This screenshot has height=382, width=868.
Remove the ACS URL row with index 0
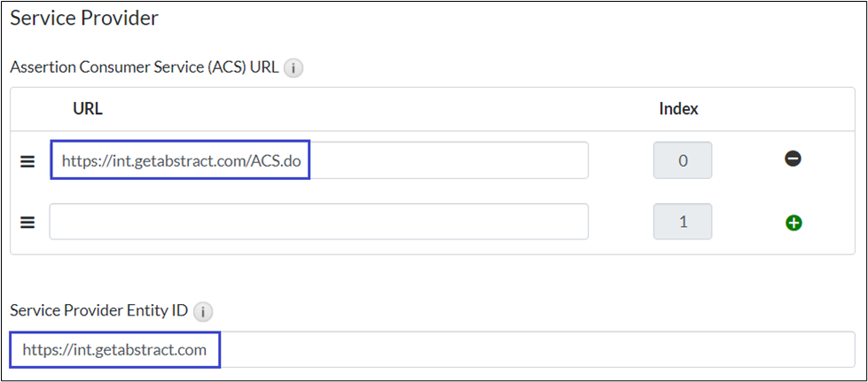coord(793,160)
